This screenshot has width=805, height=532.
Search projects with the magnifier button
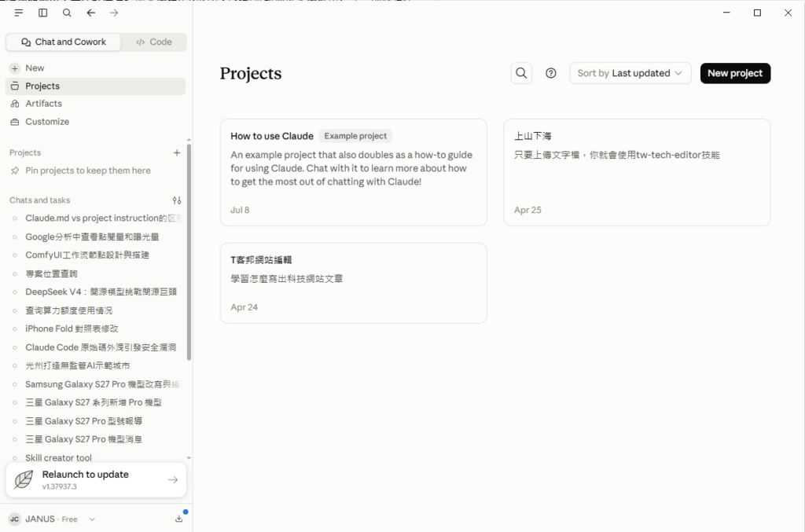521,73
